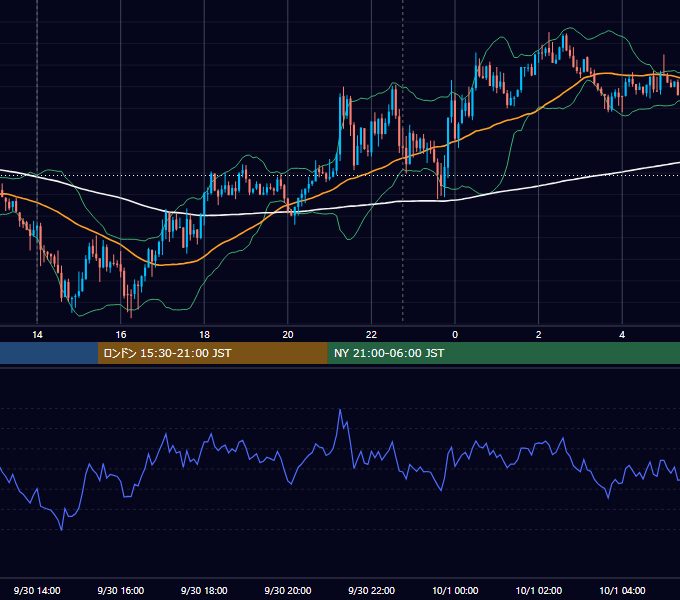Image resolution: width=680 pixels, height=600 pixels.
Task: Click the 9/30 20:00 time label
Action: 288,590
